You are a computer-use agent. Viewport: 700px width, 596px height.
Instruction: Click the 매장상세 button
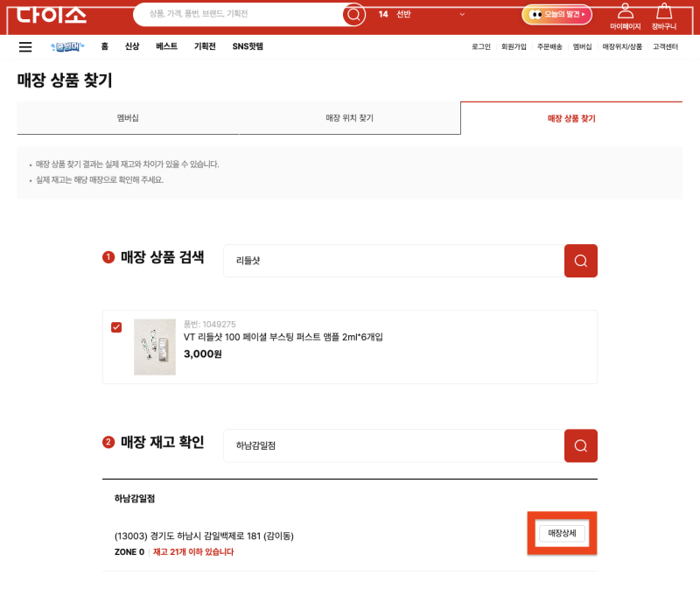tap(562, 533)
